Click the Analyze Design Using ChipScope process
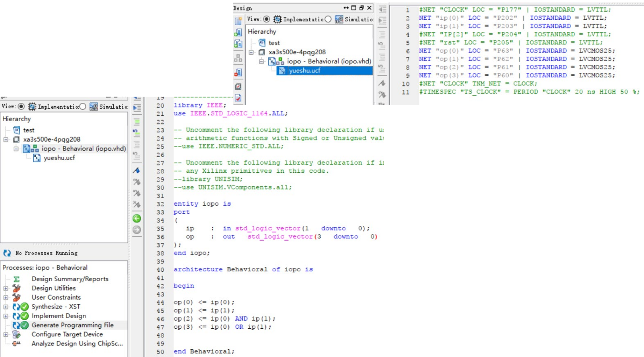This screenshot has height=357, width=644. pos(77,343)
